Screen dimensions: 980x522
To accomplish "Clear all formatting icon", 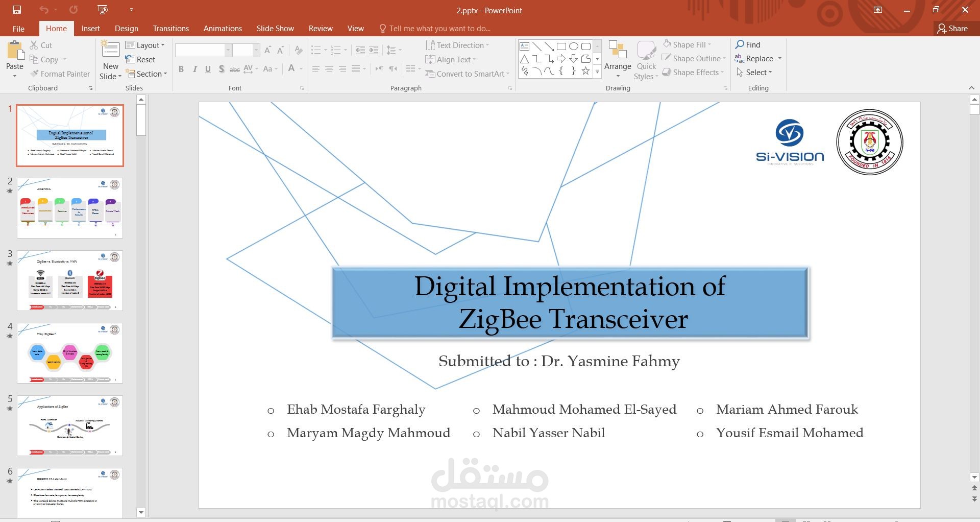I will (299, 50).
